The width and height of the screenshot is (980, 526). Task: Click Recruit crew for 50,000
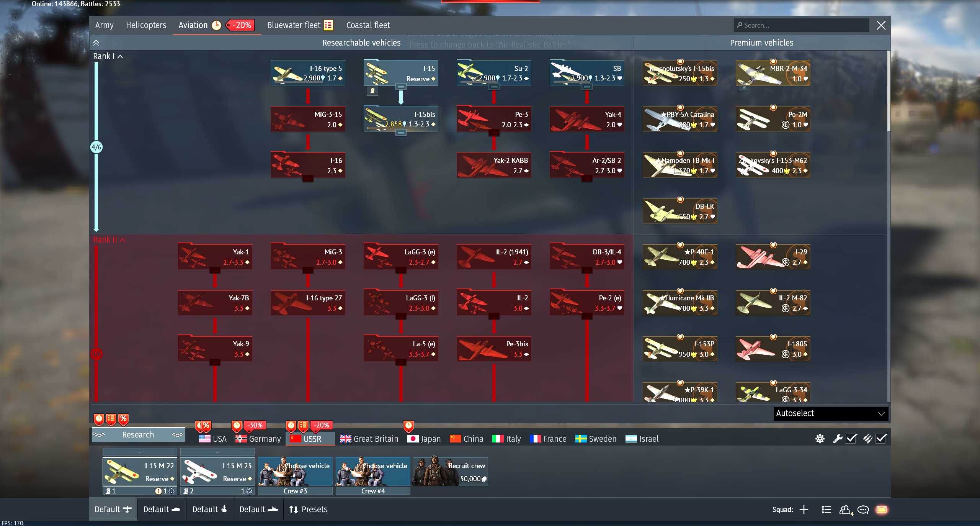pos(450,472)
